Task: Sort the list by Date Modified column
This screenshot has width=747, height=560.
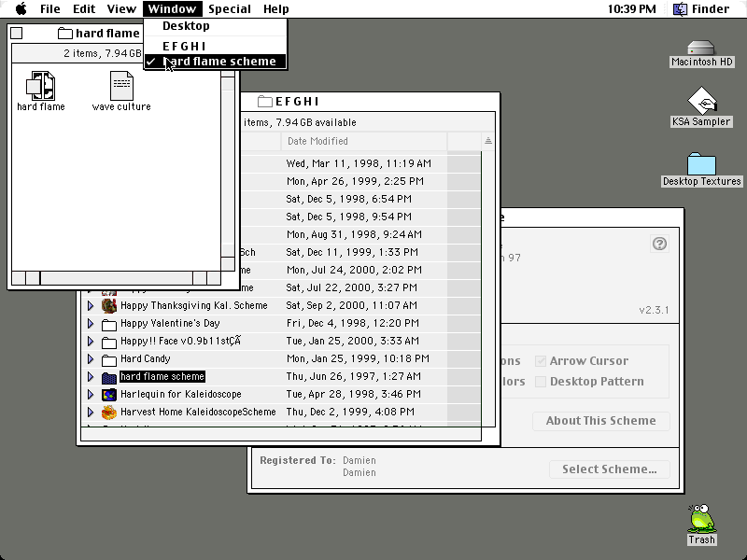Action: coord(364,142)
